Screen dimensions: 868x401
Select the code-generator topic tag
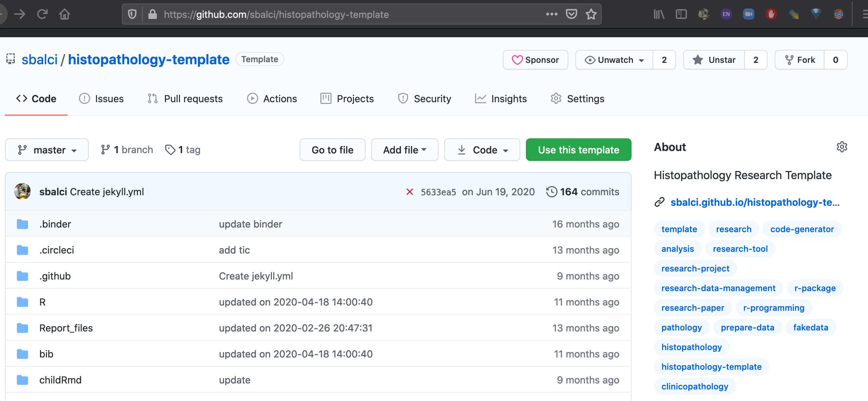(x=802, y=229)
